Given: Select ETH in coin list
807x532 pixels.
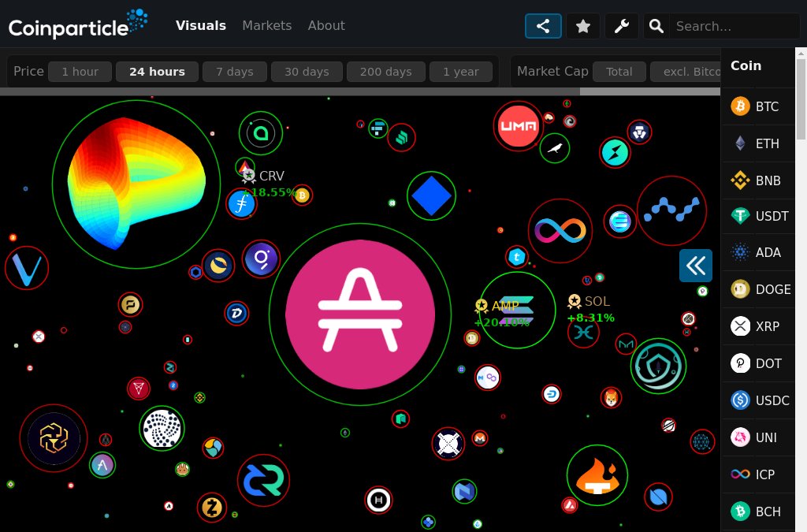Looking at the screenshot, I should coord(758,143).
